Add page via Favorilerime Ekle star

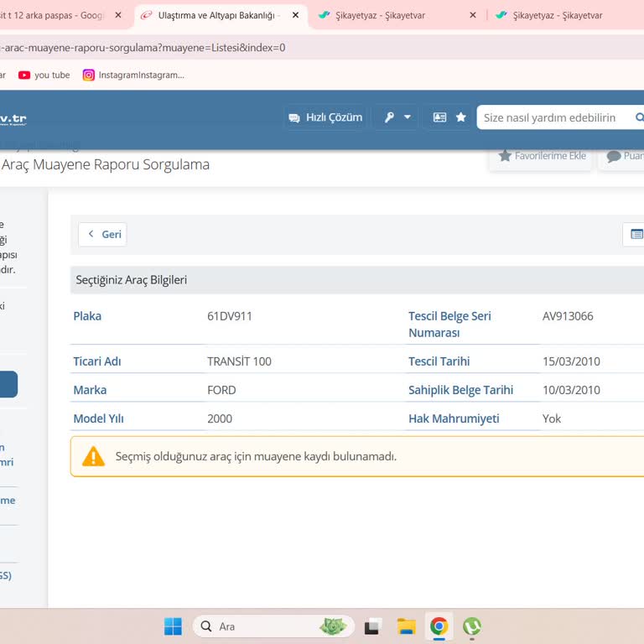pos(542,156)
